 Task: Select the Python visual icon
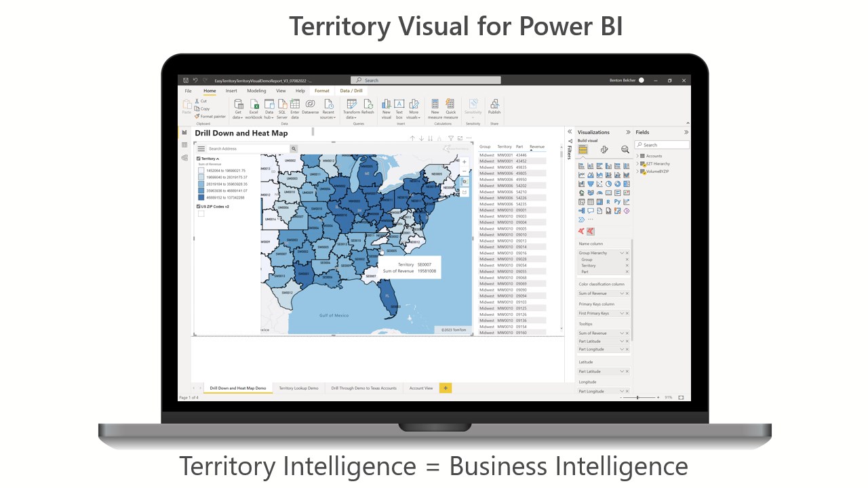(617, 201)
